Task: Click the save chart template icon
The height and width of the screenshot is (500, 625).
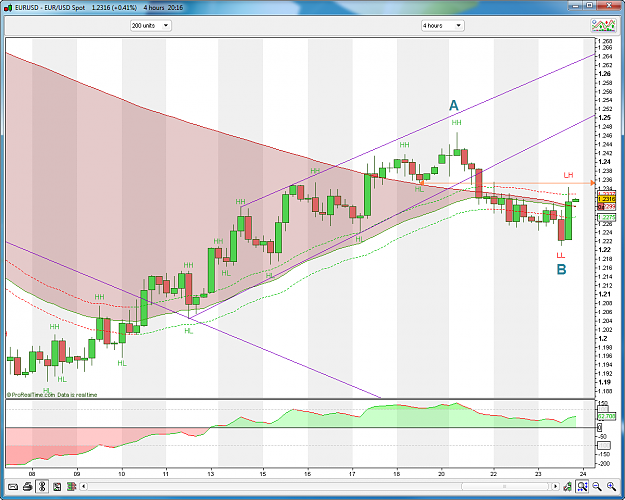Action: point(57,486)
